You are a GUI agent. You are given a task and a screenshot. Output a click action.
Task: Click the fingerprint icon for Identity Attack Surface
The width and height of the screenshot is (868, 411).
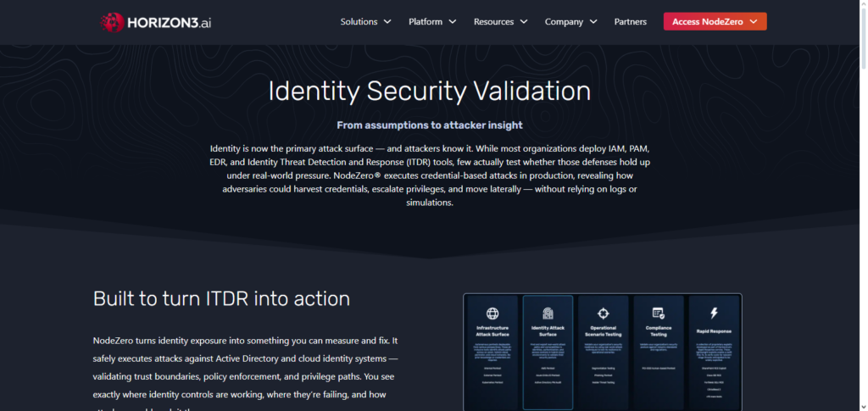[x=548, y=314]
